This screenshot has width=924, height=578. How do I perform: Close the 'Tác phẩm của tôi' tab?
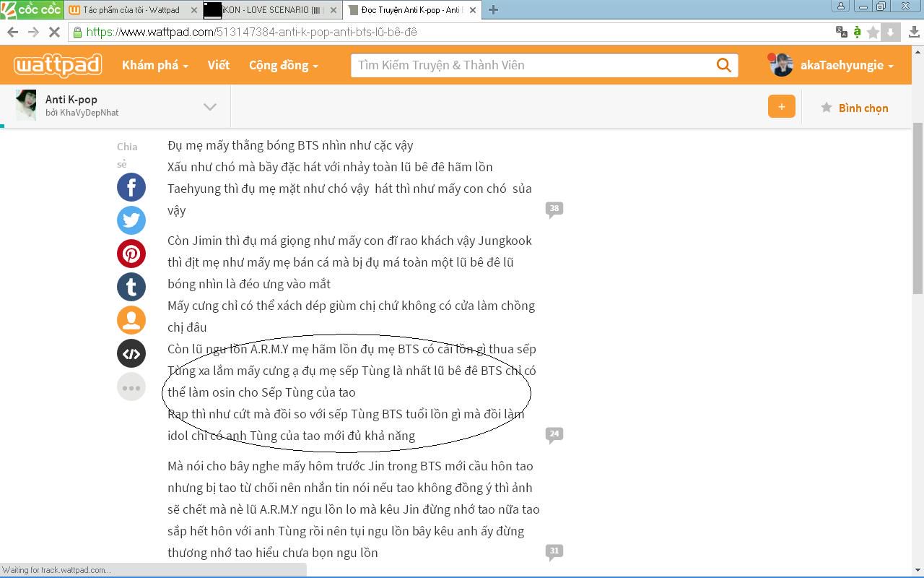195,10
